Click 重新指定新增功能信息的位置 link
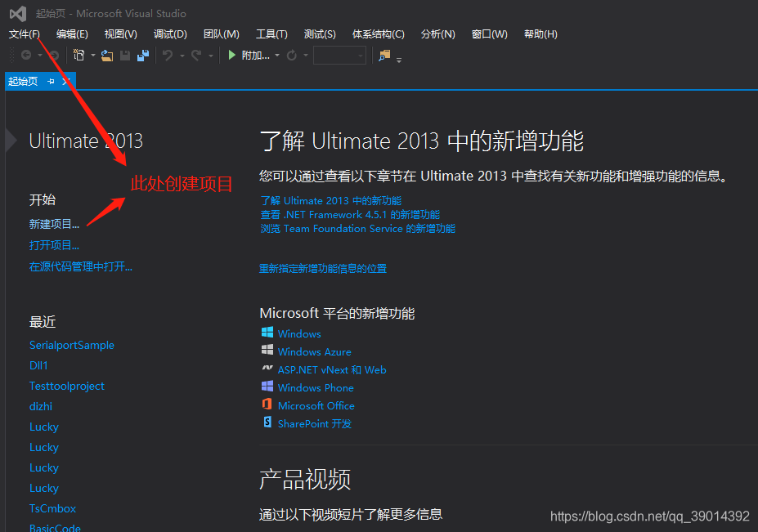The width and height of the screenshot is (758, 532). pyautogui.click(x=323, y=269)
